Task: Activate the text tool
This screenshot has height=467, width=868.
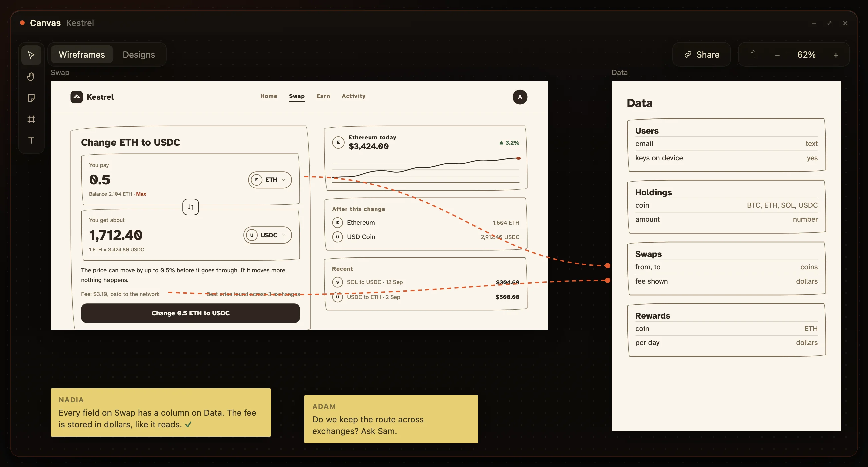Action: click(31, 140)
